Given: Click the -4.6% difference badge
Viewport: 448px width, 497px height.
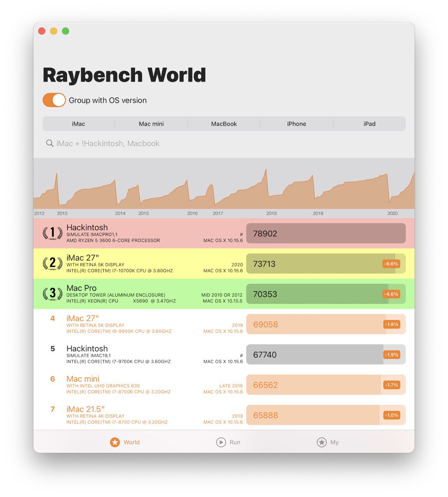Looking at the screenshot, I should (x=391, y=294).
